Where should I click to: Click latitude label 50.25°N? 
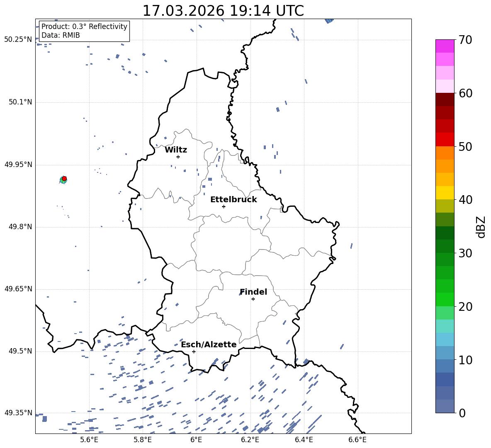coord(18,40)
